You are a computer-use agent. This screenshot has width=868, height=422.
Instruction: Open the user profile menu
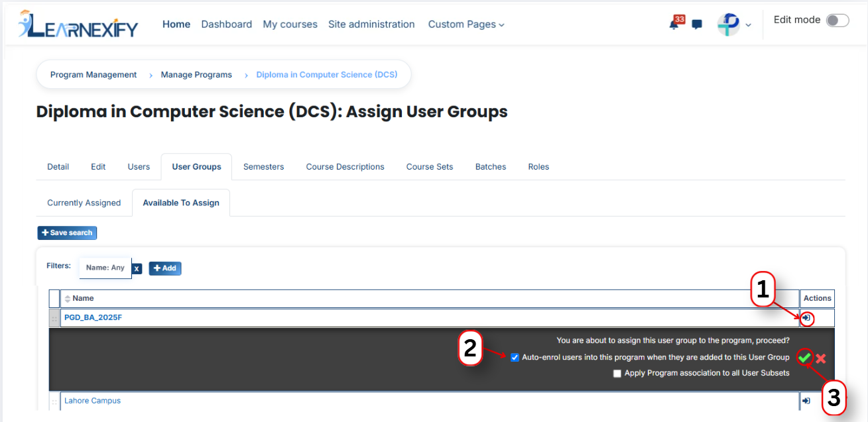[734, 25]
